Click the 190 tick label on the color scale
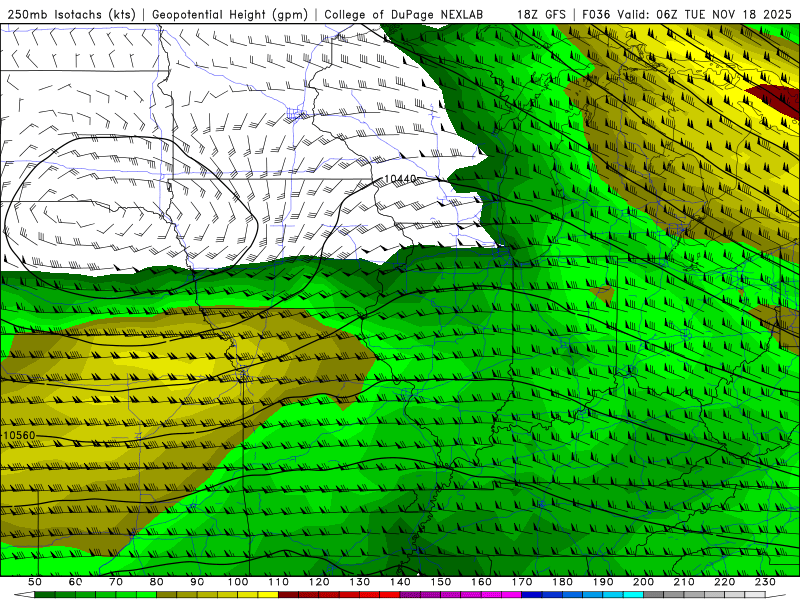This screenshot has height=600, width=800. pyautogui.click(x=603, y=582)
